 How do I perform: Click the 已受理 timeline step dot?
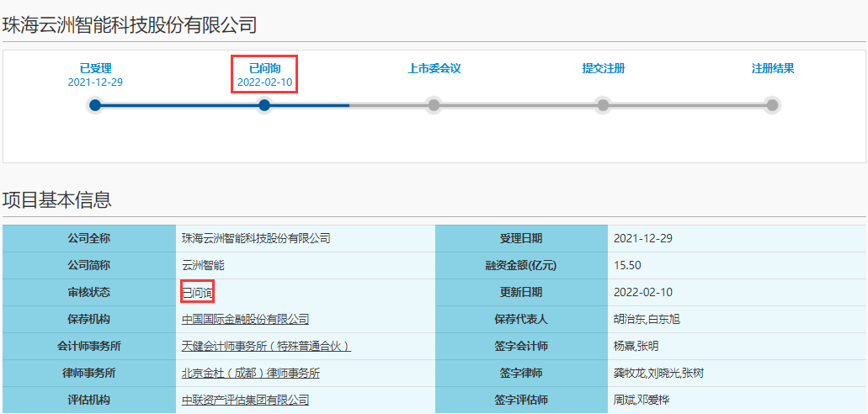click(95, 105)
